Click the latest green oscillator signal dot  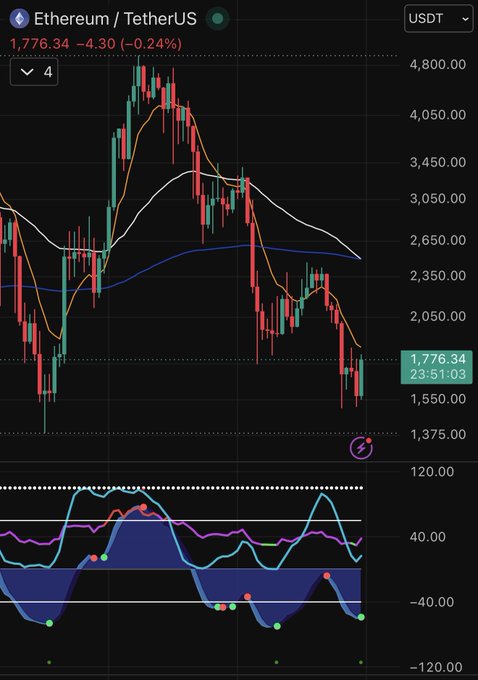click(361, 617)
